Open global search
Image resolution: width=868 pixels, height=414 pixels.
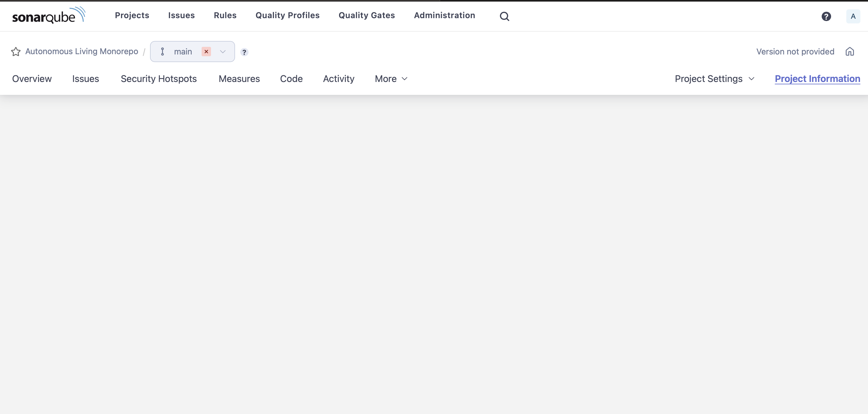click(x=504, y=16)
